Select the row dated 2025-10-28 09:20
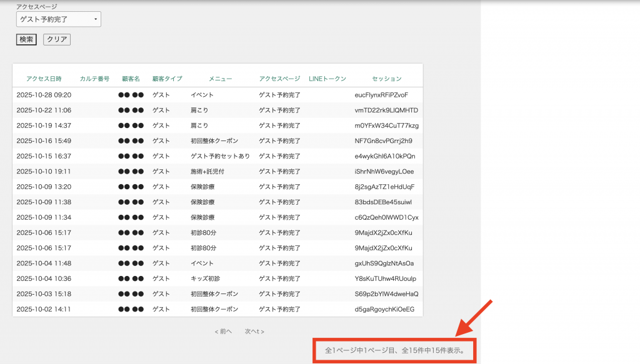The height and width of the screenshot is (364, 640). [44, 95]
